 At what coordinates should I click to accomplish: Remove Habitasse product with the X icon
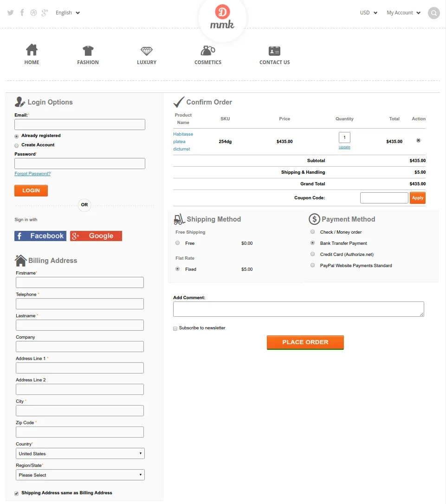point(418,140)
